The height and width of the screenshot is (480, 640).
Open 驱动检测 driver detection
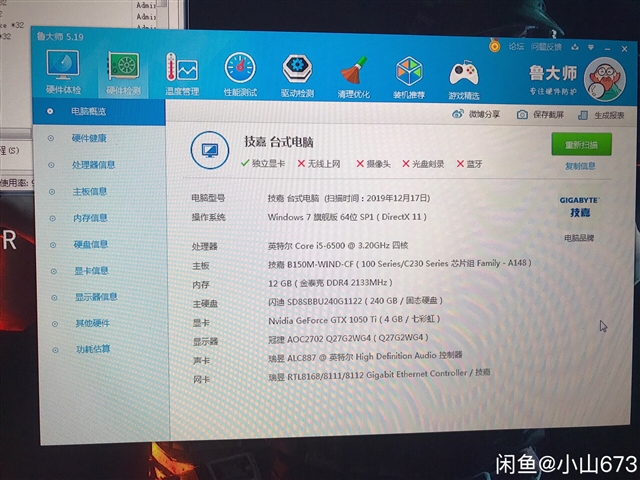pos(297,75)
